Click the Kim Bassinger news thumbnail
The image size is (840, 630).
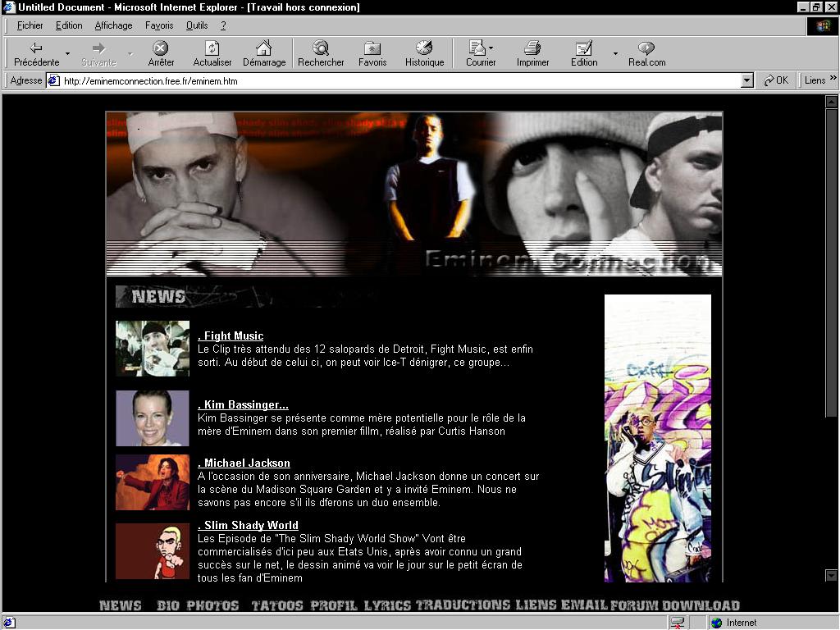click(x=153, y=418)
